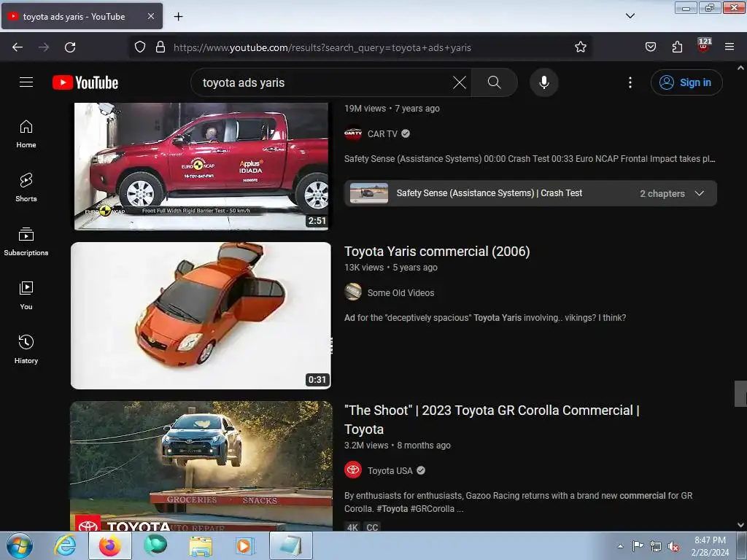Go back with the browser back arrow

[18, 47]
